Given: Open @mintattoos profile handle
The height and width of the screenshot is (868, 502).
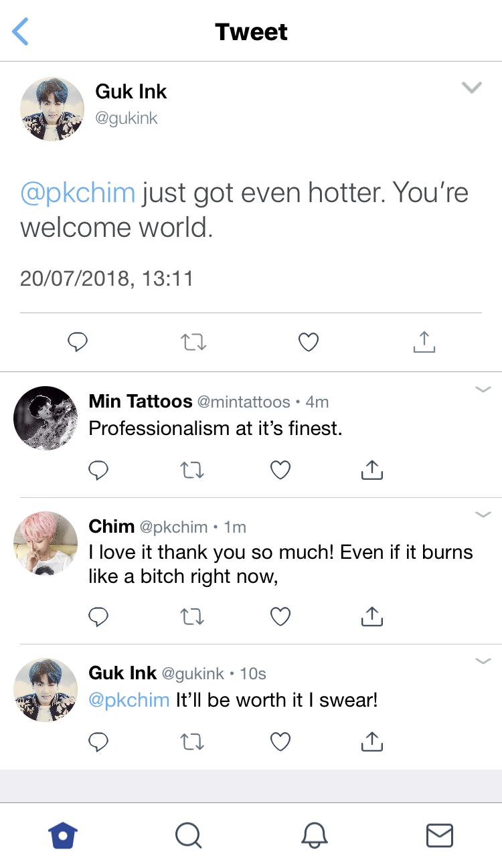Looking at the screenshot, I should 244,402.
